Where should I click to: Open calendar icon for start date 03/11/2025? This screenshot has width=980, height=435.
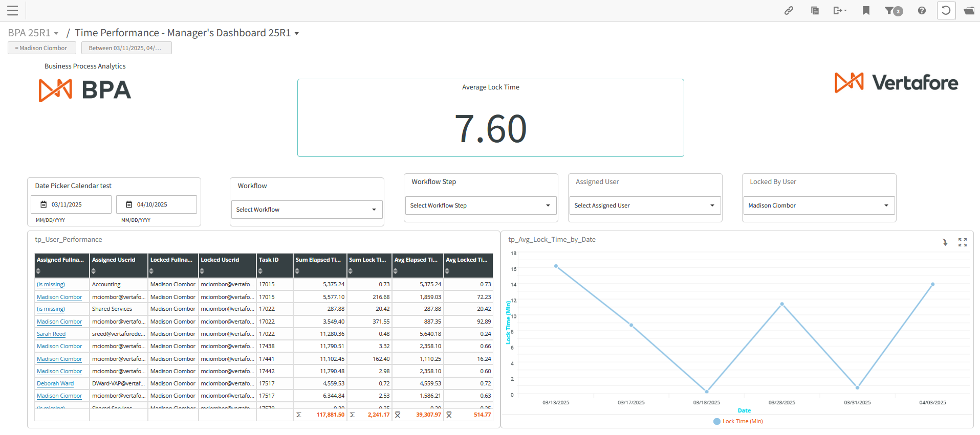click(x=43, y=204)
